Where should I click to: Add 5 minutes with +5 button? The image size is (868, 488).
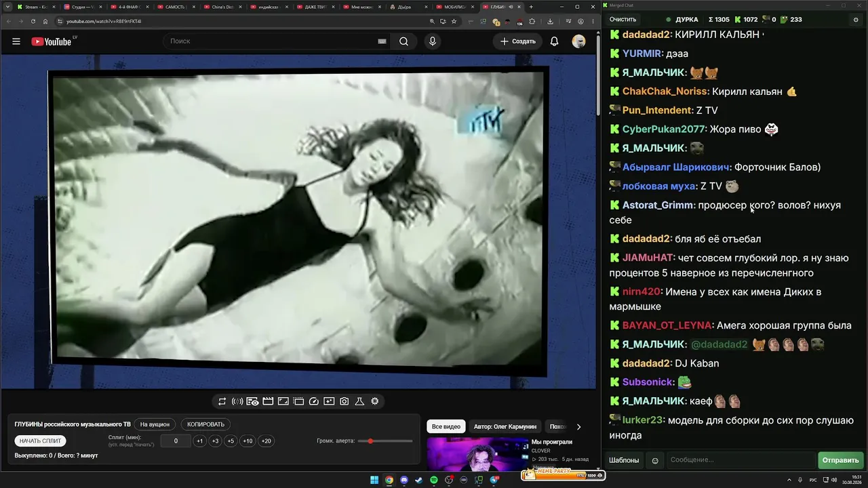231,441
